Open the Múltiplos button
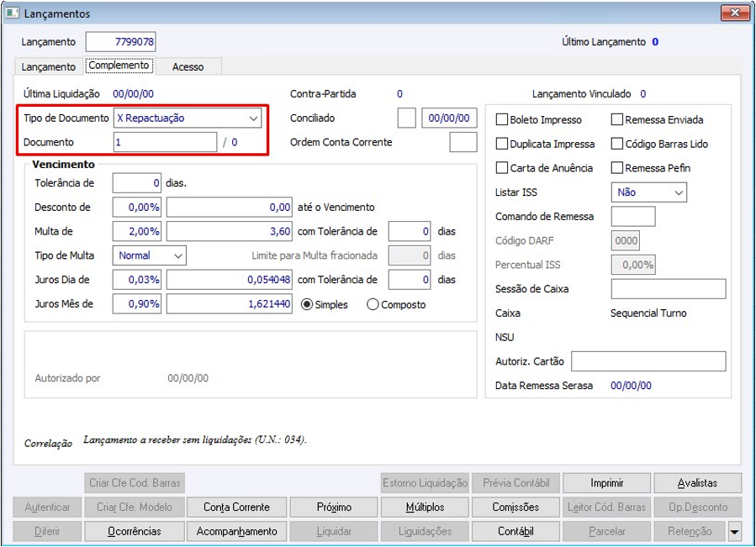Viewport: 756px width, 547px height. click(425, 507)
